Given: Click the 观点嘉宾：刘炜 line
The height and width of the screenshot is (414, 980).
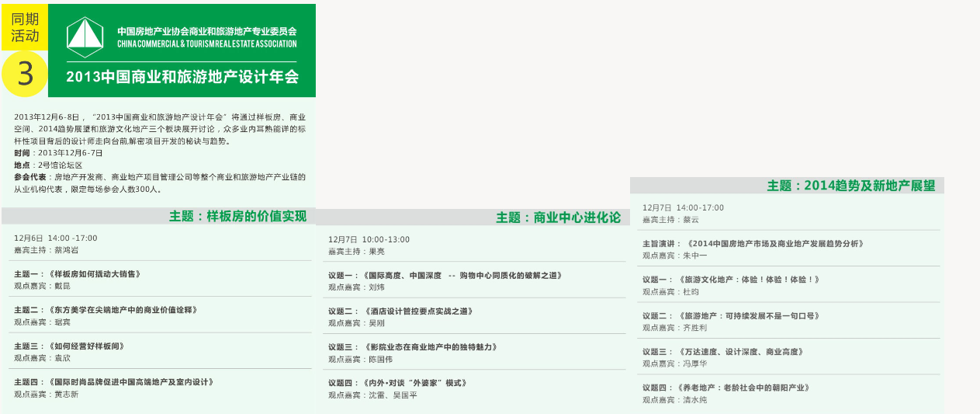Looking at the screenshot, I should (x=356, y=287).
